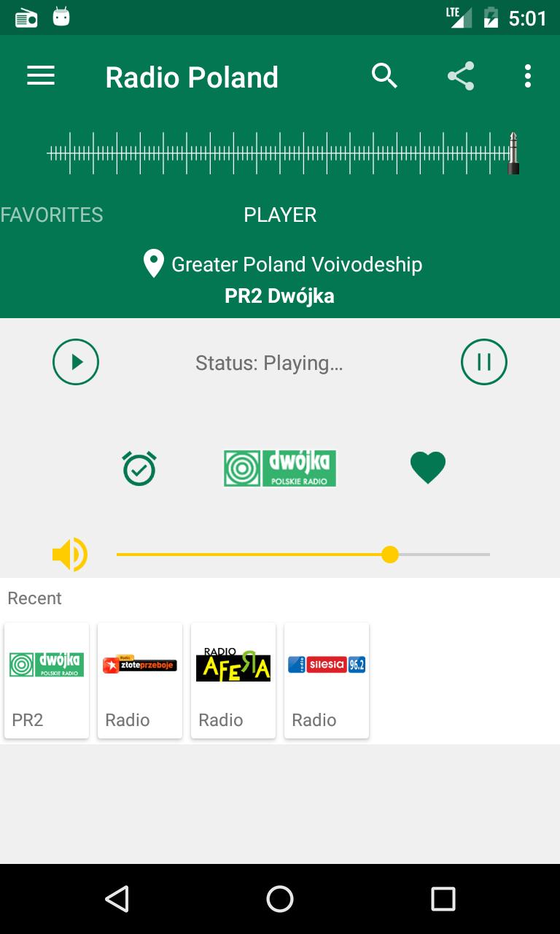Select the PLAYER tab

coord(280,215)
